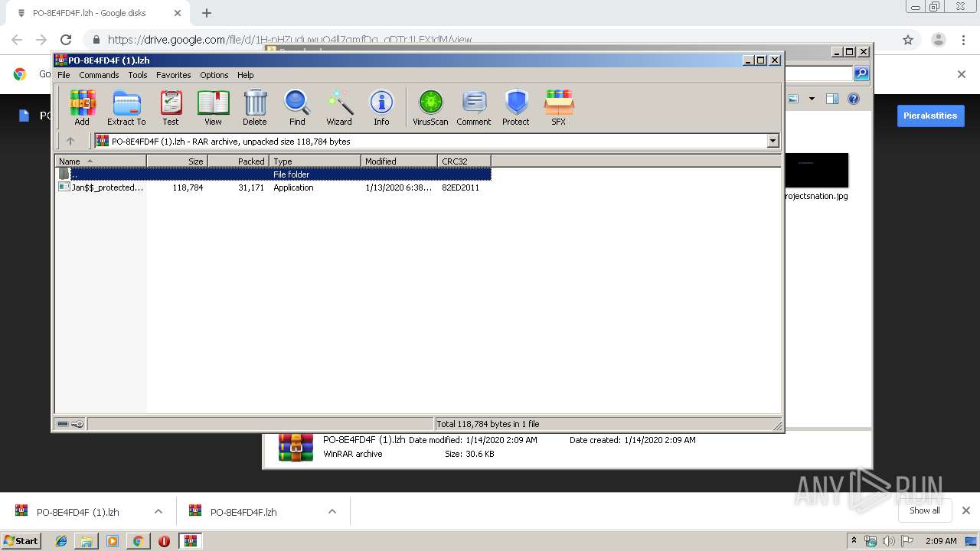Show hidden tray icons arrow

[x=854, y=541]
